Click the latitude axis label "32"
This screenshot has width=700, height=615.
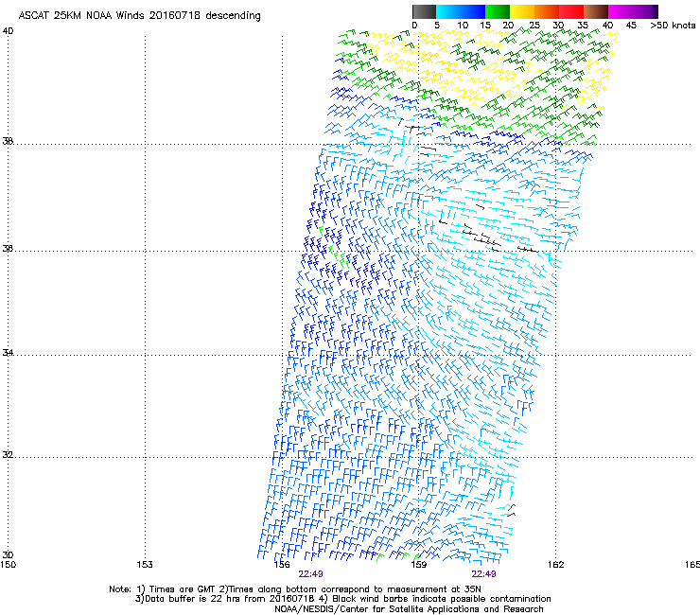pyautogui.click(x=8, y=455)
